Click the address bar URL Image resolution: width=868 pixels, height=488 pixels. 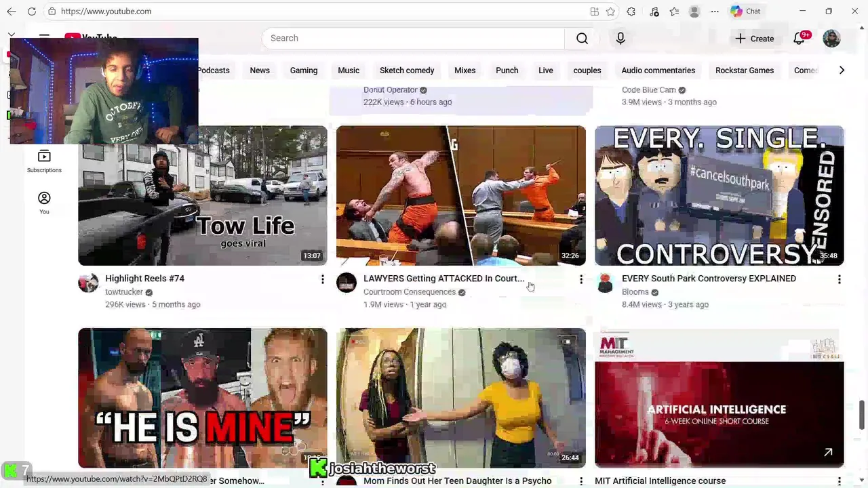[106, 12]
